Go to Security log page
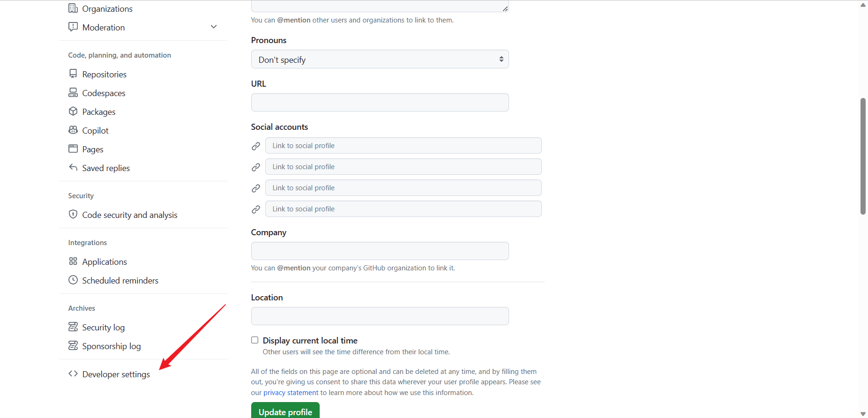Image resolution: width=868 pixels, height=418 pixels. (103, 327)
